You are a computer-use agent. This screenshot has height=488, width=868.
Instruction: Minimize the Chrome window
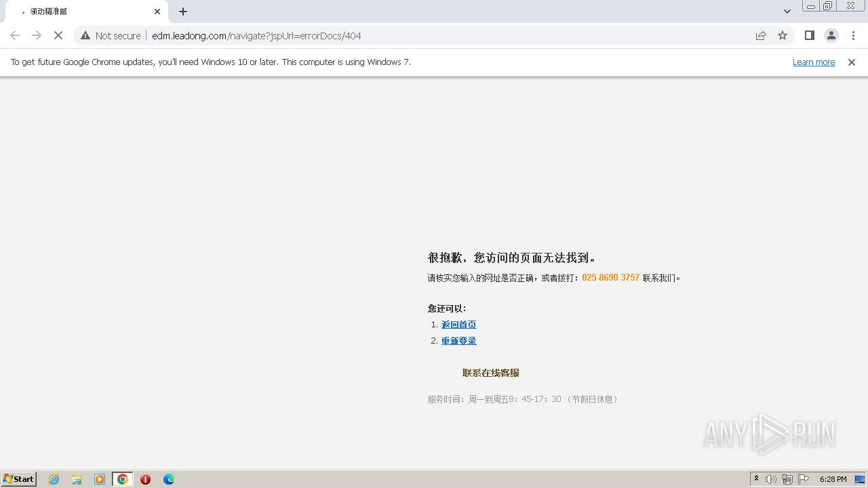pyautogui.click(x=811, y=6)
